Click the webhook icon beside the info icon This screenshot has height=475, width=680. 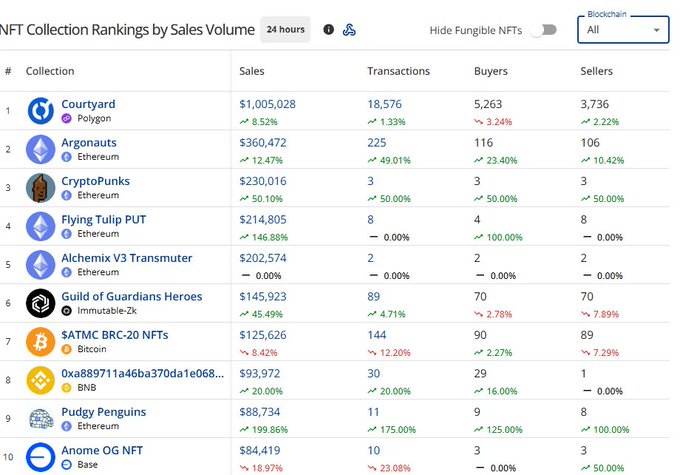pyautogui.click(x=349, y=29)
